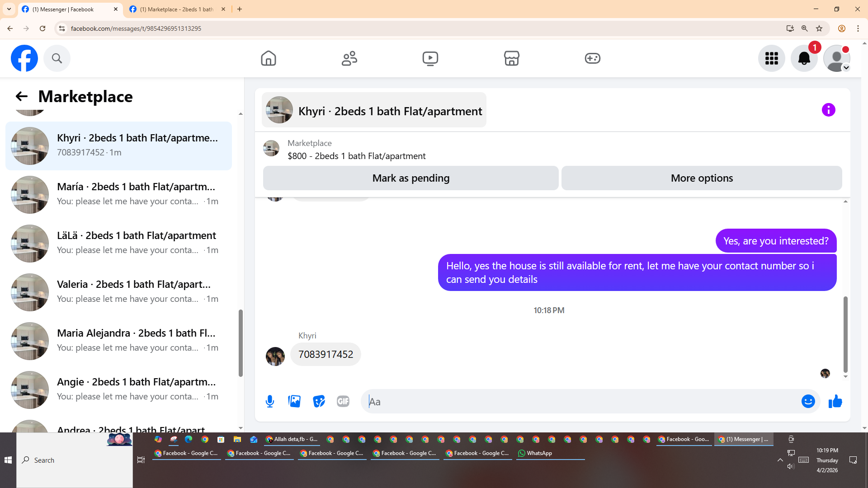Click the Install app icon in address bar
The width and height of the screenshot is (868, 488).
click(x=790, y=28)
